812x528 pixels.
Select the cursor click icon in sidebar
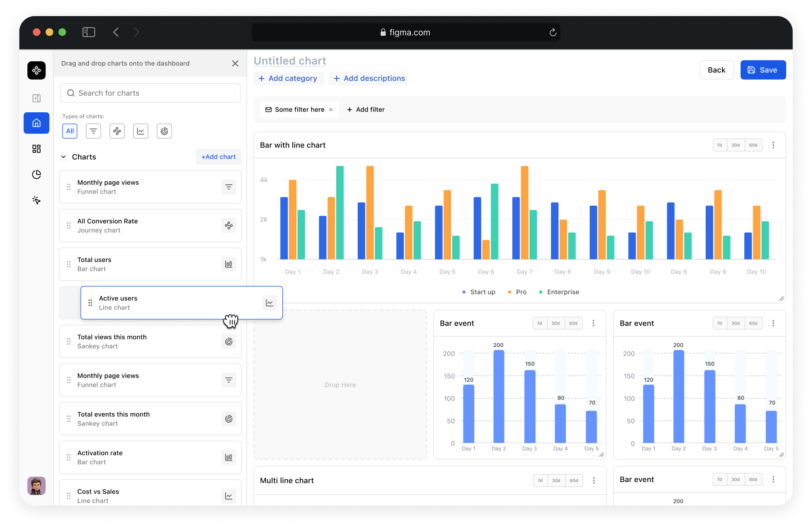coord(36,200)
